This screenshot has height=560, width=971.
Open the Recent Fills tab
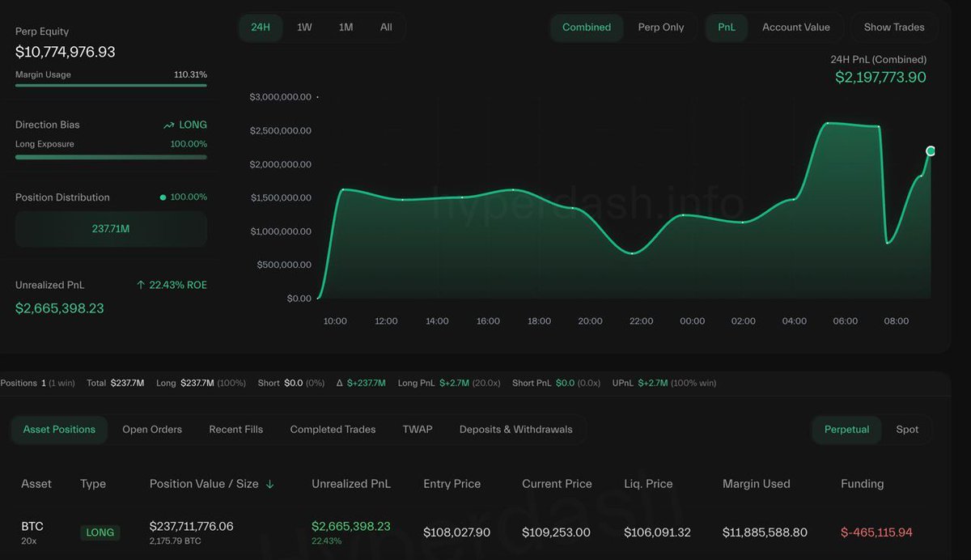pos(236,429)
